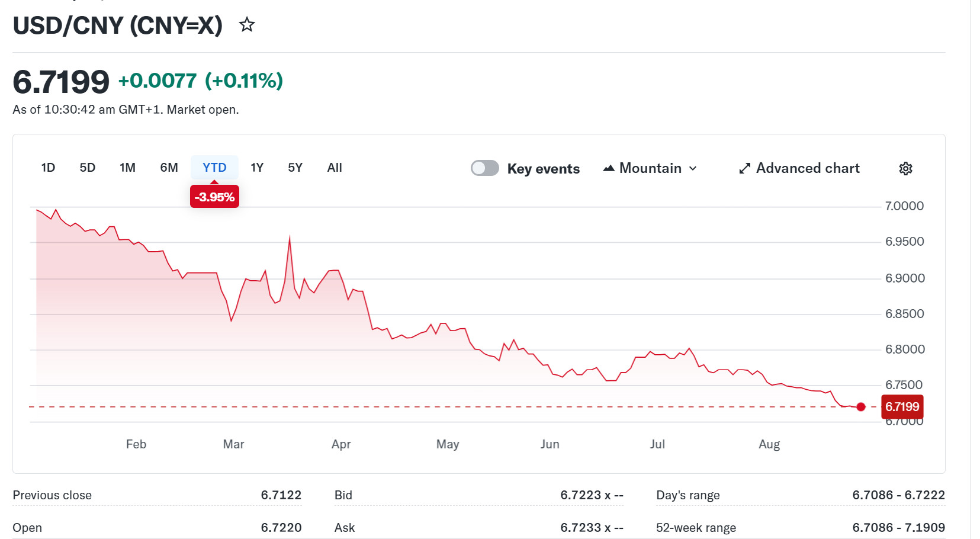Click the Mountain chart type icon
This screenshot has height=539, width=980.
click(609, 168)
